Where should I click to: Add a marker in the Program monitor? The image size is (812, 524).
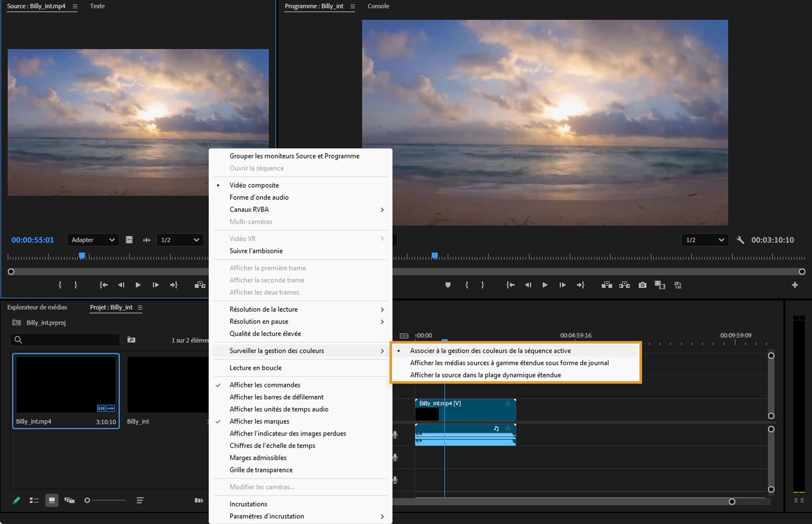[448, 285]
